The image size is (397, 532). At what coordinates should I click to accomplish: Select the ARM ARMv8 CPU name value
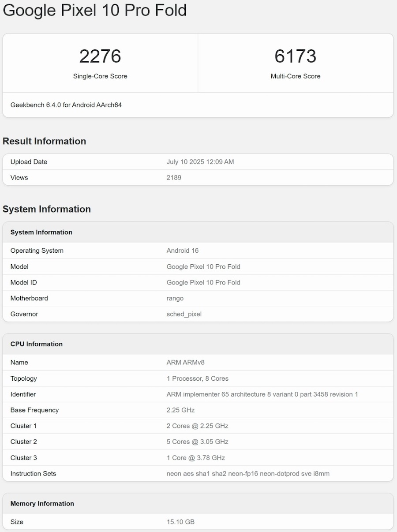pyautogui.click(x=185, y=363)
